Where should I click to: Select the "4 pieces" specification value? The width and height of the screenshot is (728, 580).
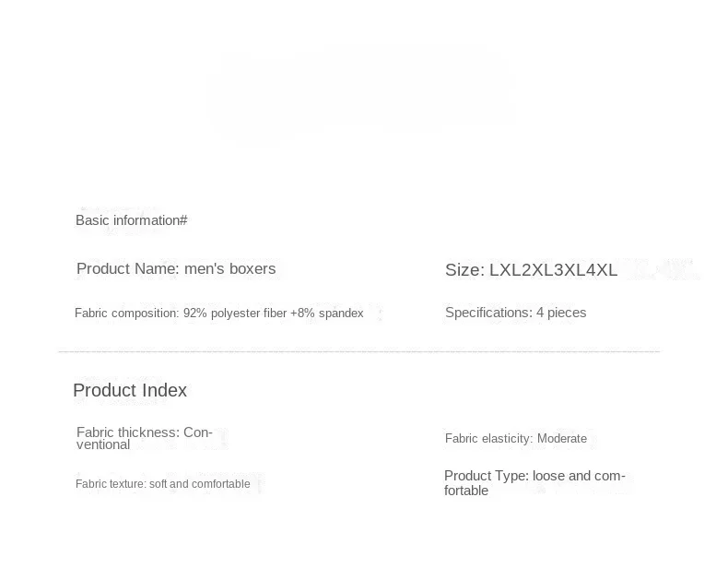click(x=561, y=313)
